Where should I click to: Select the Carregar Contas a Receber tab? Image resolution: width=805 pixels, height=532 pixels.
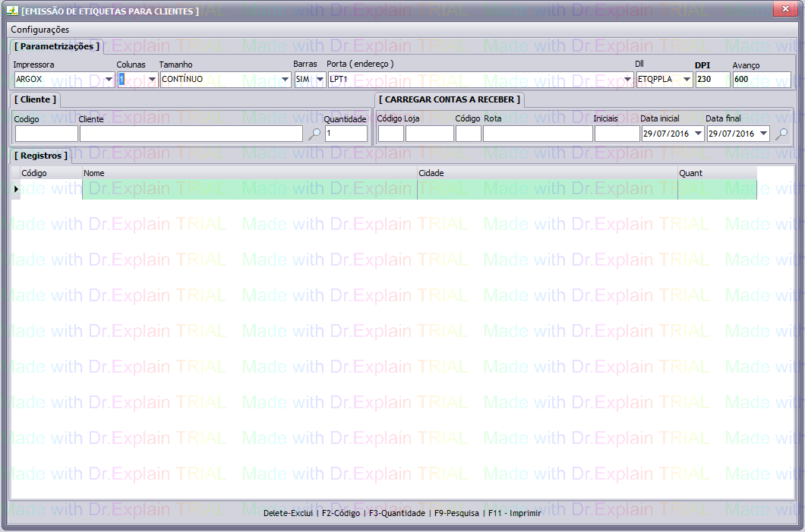coord(450,99)
